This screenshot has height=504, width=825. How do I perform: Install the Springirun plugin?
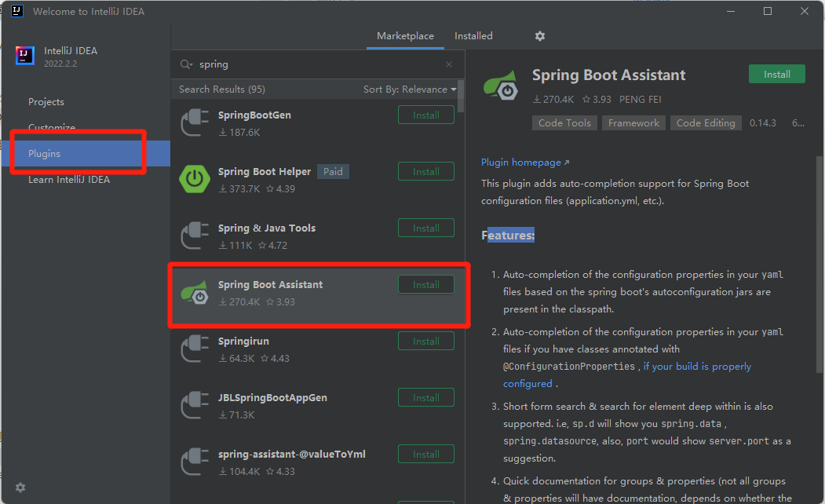tap(426, 341)
